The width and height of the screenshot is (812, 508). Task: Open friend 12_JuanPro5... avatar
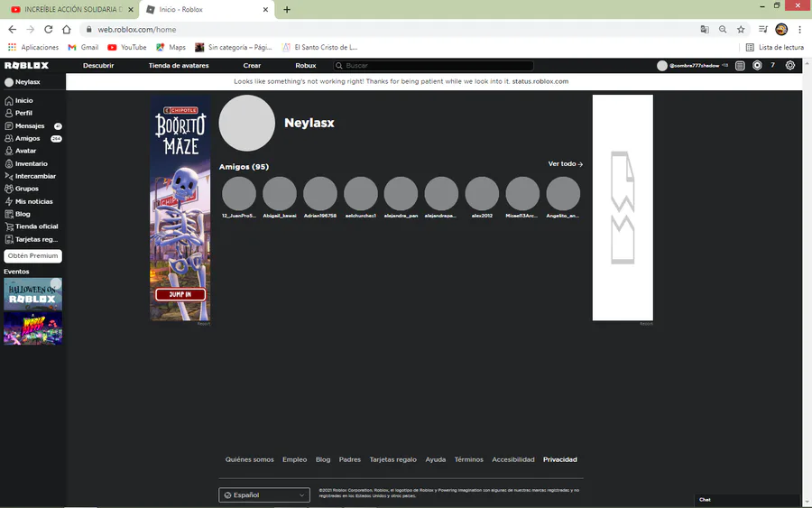tap(239, 194)
